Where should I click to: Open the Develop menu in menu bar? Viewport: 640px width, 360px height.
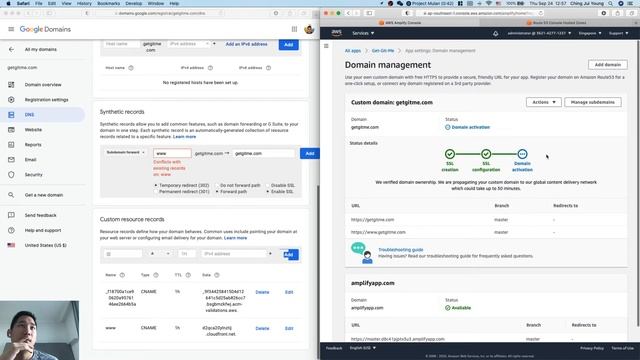tap(133, 3)
